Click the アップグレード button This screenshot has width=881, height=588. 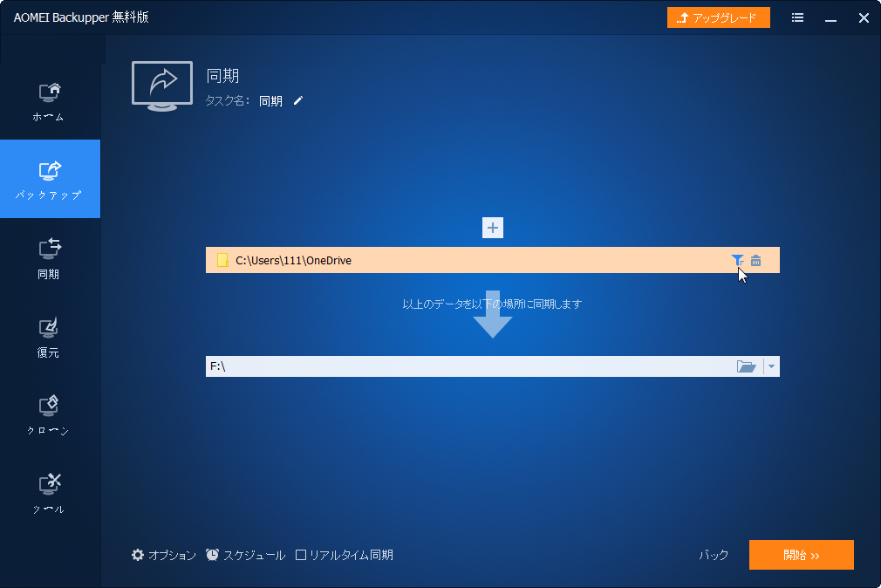click(x=719, y=17)
